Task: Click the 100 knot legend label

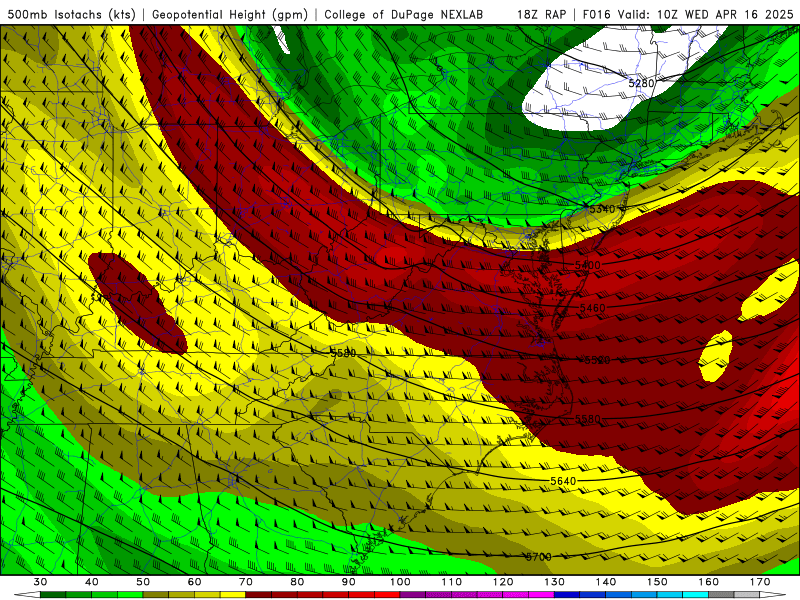Action: point(401,582)
